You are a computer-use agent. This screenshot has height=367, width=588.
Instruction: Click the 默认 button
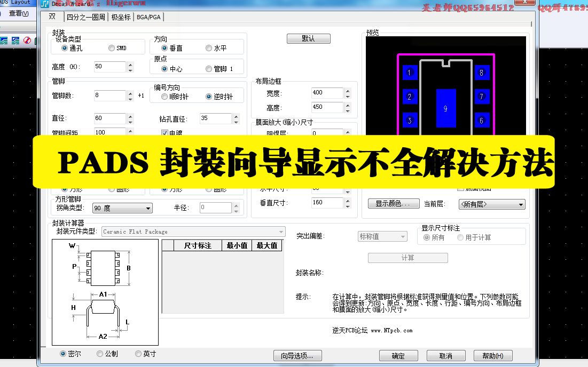pyautogui.click(x=309, y=38)
